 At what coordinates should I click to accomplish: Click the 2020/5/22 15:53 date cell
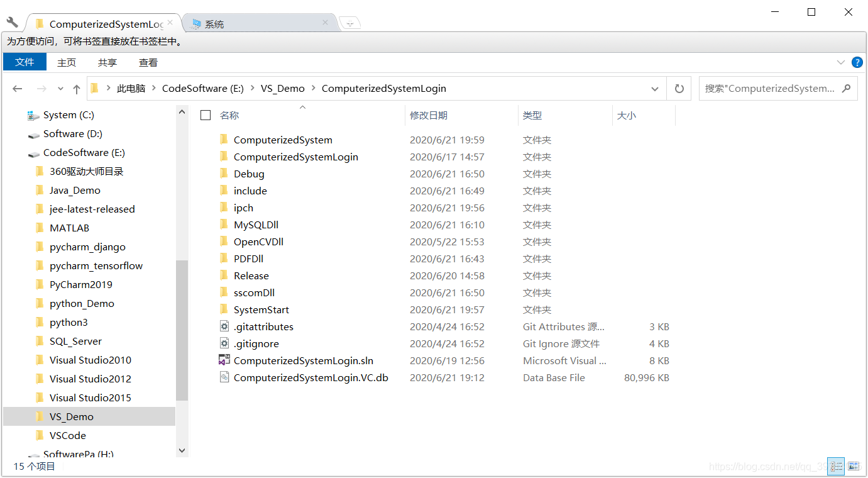tap(447, 242)
